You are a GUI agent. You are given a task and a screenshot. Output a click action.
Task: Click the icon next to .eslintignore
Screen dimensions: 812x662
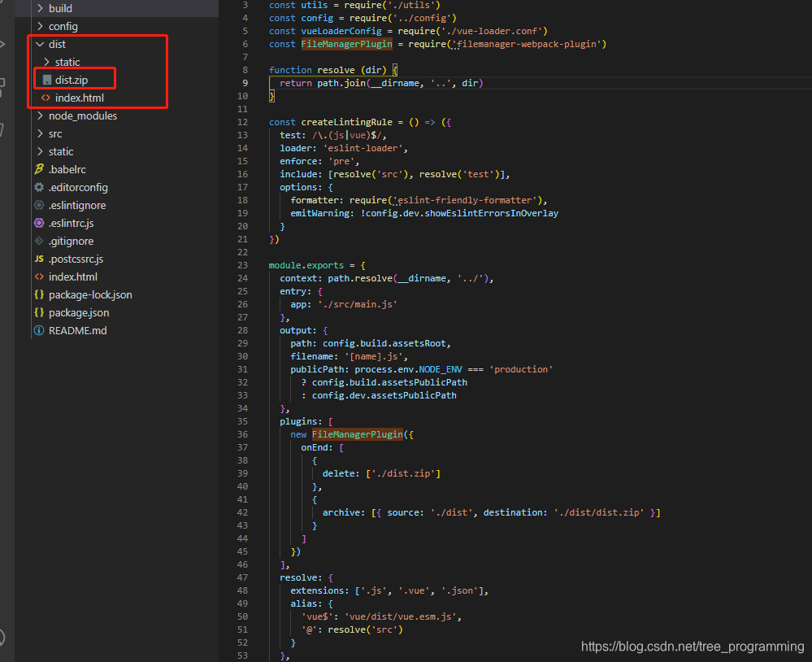click(39, 205)
